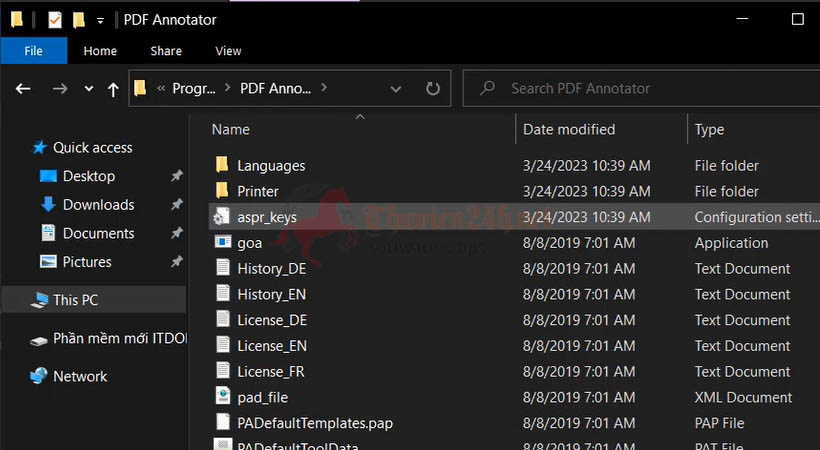
Task: Switch to the Share ribbon tab
Action: [166, 51]
